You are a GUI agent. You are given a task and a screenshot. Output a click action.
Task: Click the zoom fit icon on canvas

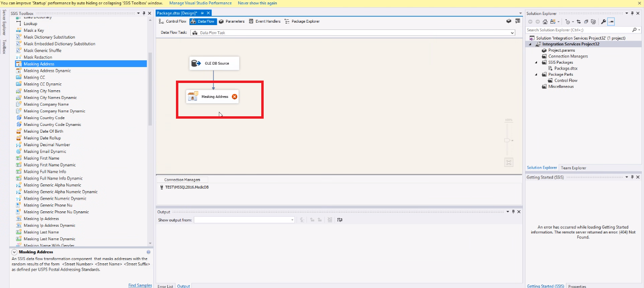pos(509,162)
